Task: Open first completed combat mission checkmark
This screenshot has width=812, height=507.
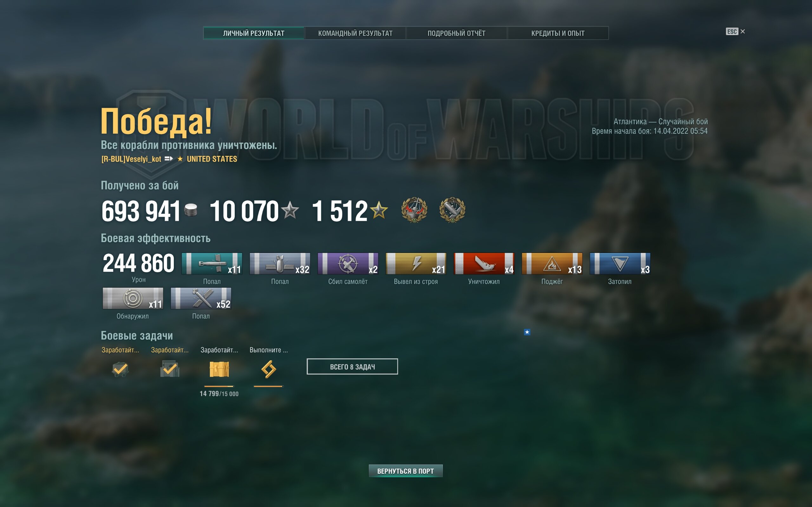Action: [120, 369]
